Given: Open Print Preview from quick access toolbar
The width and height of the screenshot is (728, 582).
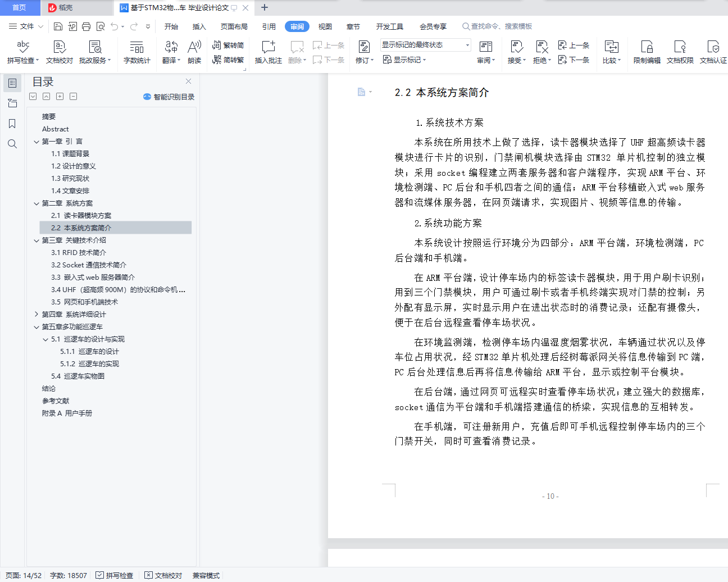Looking at the screenshot, I should [101, 26].
